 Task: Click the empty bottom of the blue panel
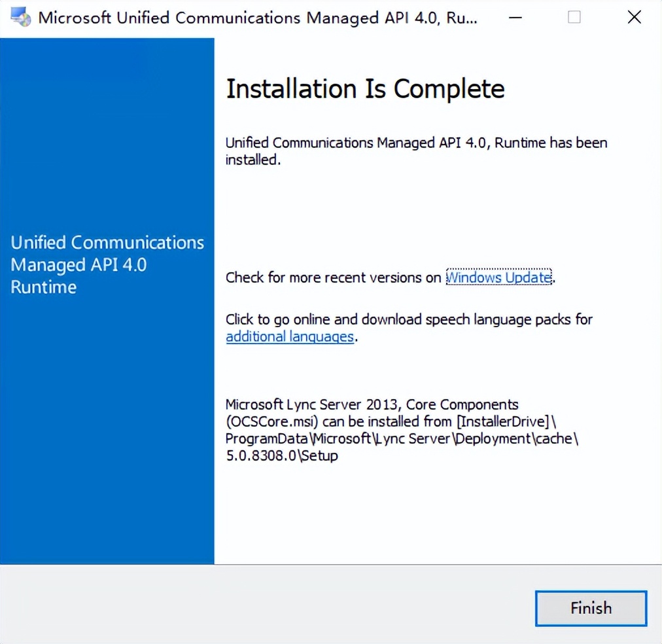point(107,458)
